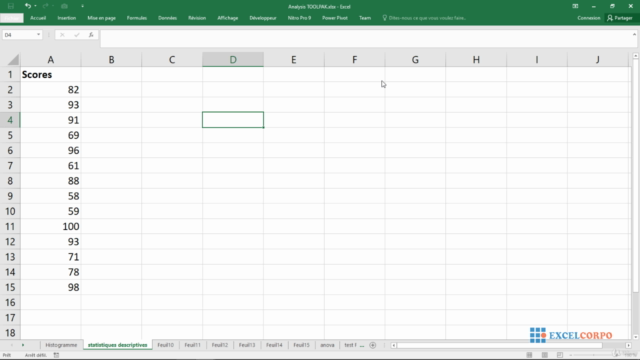
Task: Switch to the Feuil15 sheet tab
Action: [301, 345]
